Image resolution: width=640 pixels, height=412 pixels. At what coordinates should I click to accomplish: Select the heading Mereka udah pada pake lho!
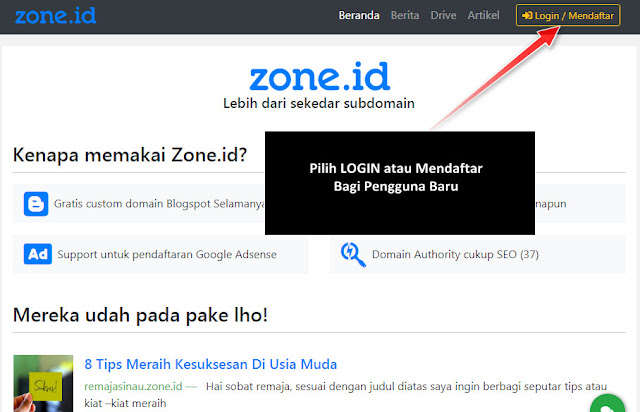(x=140, y=315)
